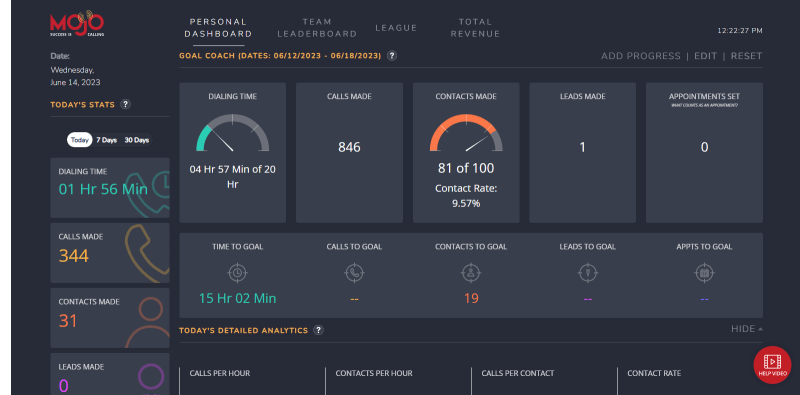Click the Contacts Made gauge meter
Screen dimensions: 800x395
click(466, 133)
